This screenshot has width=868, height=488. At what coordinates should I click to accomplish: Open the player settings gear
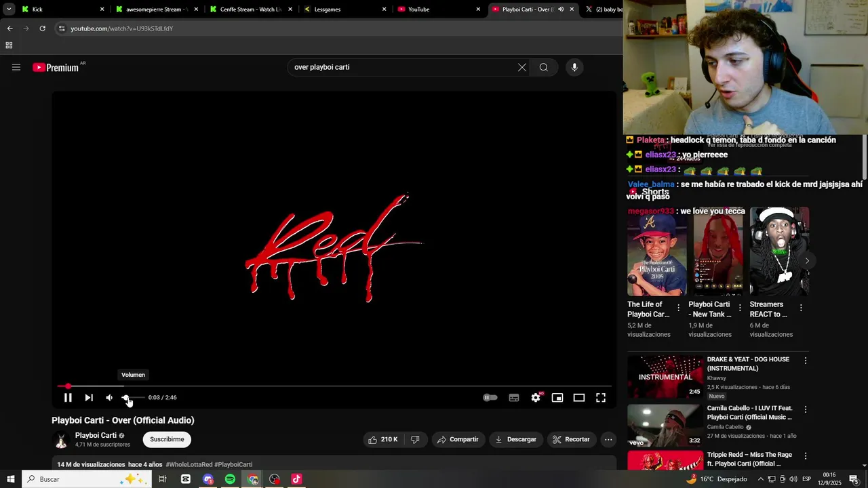coord(536,398)
